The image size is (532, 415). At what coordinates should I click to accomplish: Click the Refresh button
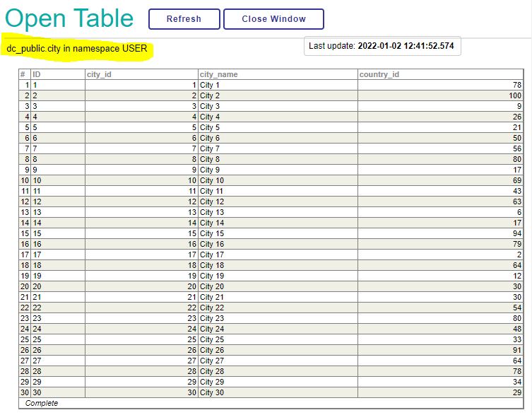tap(184, 19)
